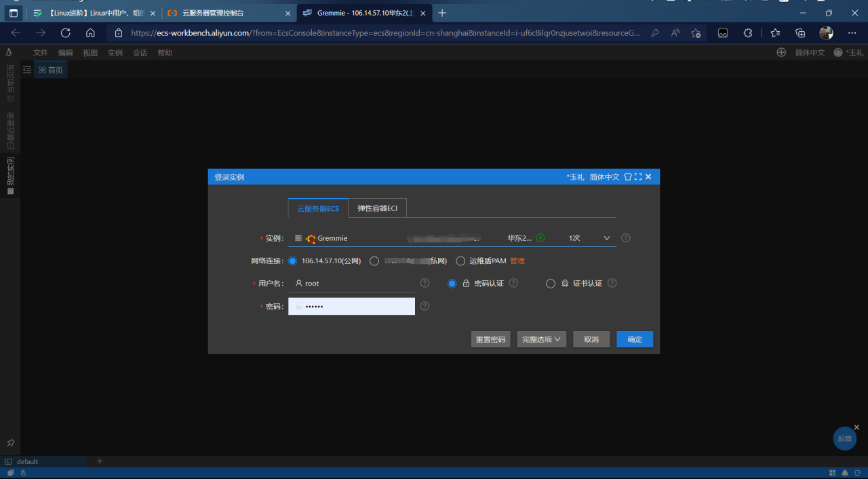Click the layout grid icon in the status bar

[833, 473]
